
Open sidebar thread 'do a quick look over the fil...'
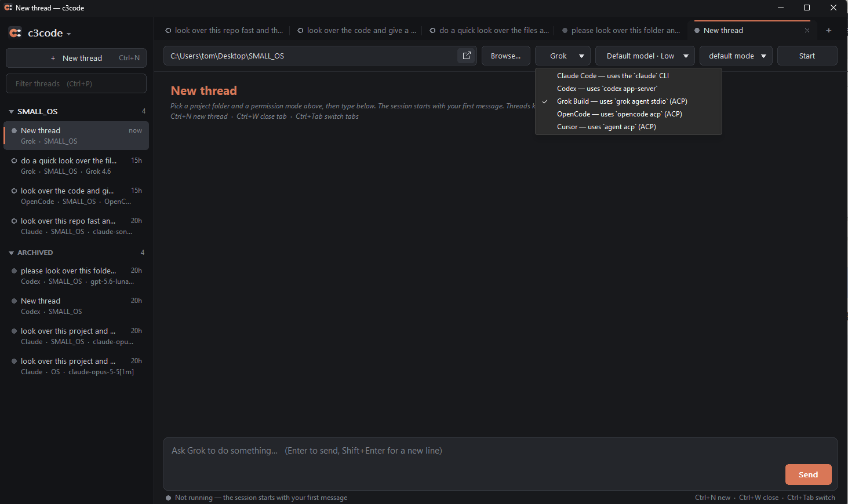[76, 166]
